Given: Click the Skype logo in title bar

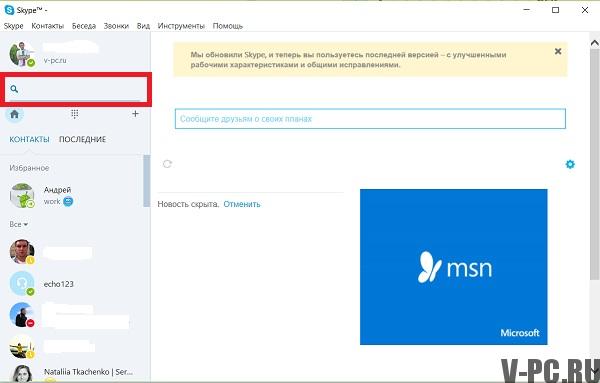Looking at the screenshot, I should click(x=9, y=10).
